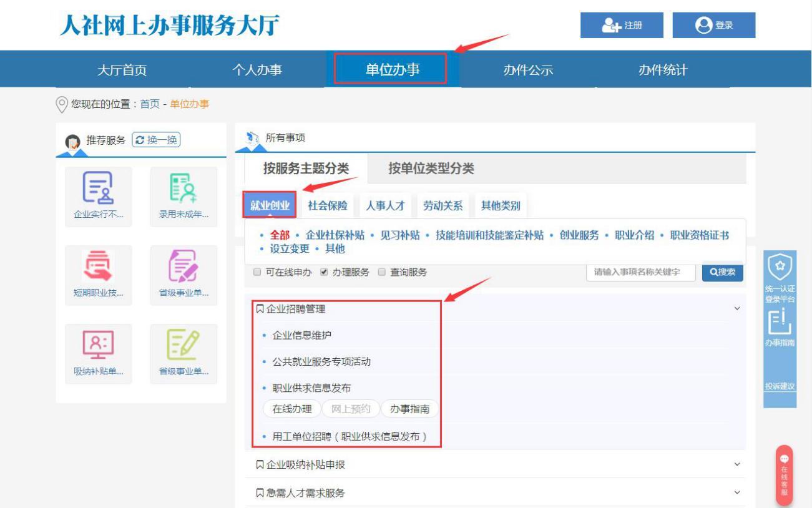Click the 在线办理 button
Image resolution: width=812 pixels, height=508 pixels.
pos(292,409)
